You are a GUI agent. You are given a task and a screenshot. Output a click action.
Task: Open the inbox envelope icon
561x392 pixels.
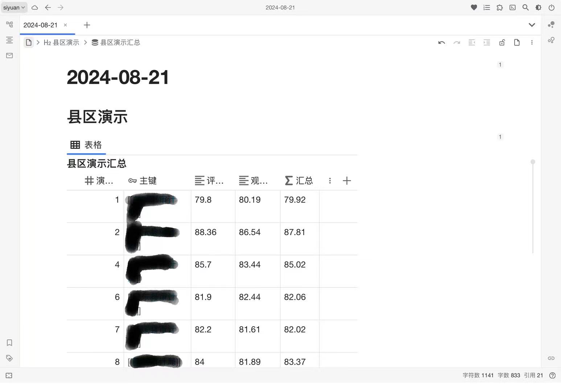click(x=9, y=56)
